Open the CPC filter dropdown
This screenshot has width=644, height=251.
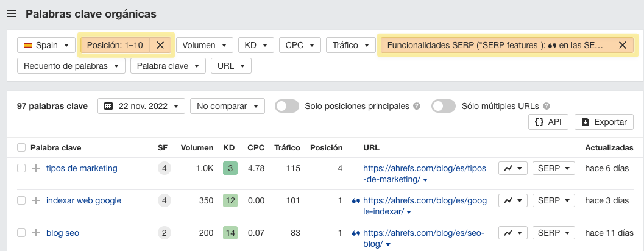coord(300,45)
